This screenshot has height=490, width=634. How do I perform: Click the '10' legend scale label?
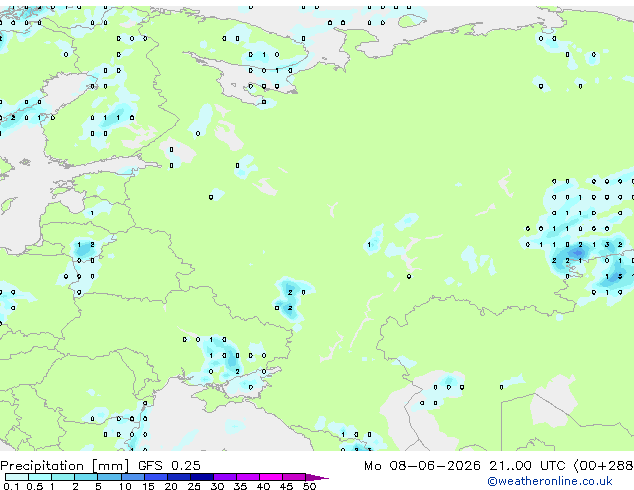(125, 486)
